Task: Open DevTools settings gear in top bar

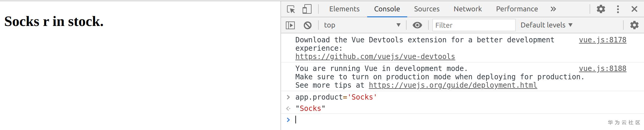Action: tap(601, 9)
